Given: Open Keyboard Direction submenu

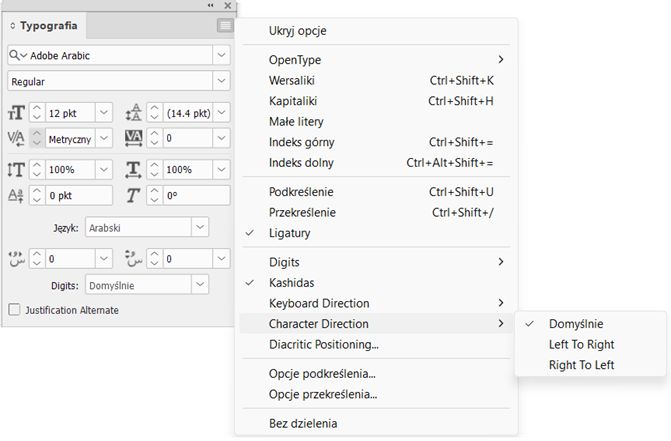Looking at the screenshot, I should [377, 303].
